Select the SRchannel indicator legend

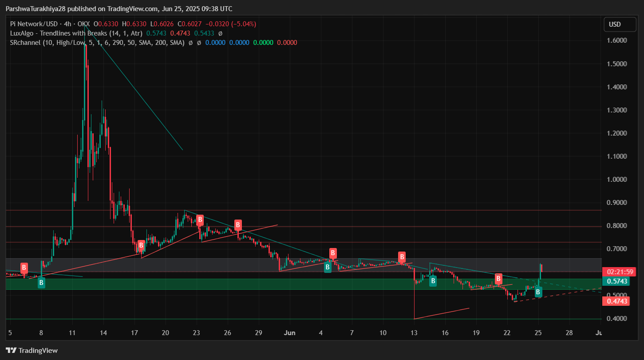(x=97, y=43)
